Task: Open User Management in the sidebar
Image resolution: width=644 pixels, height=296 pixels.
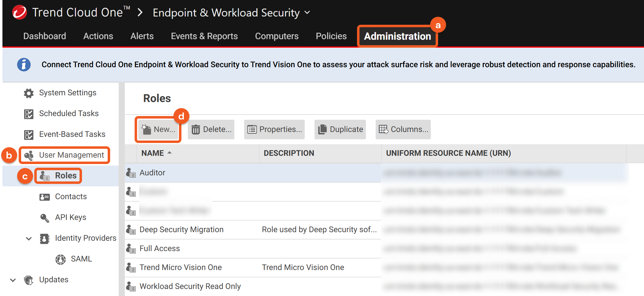Action: [x=71, y=155]
